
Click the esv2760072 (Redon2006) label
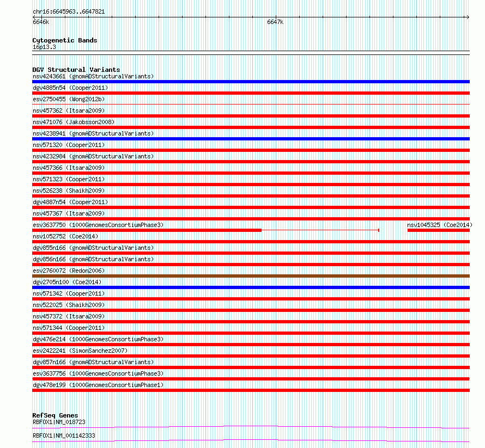[x=69, y=271]
